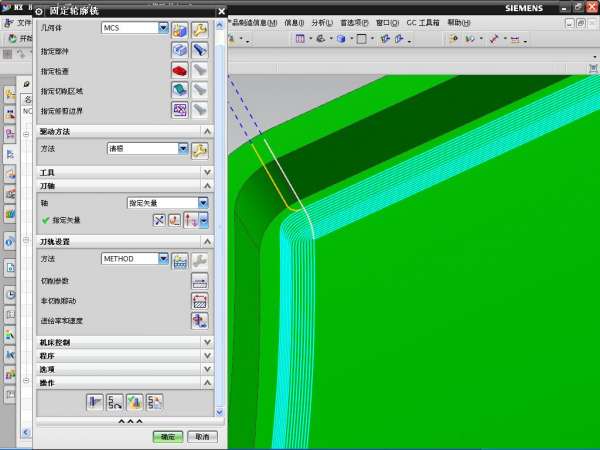Image resolution: width=600 pixels, height=450 pixels.
Task: Open the 方法 METHOD dropdown
Action: (164, 259)
